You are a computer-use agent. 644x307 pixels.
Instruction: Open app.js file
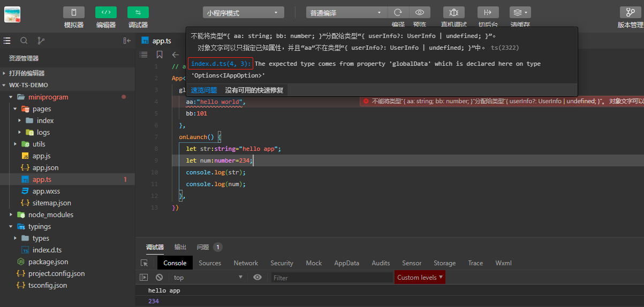point(67,156)
